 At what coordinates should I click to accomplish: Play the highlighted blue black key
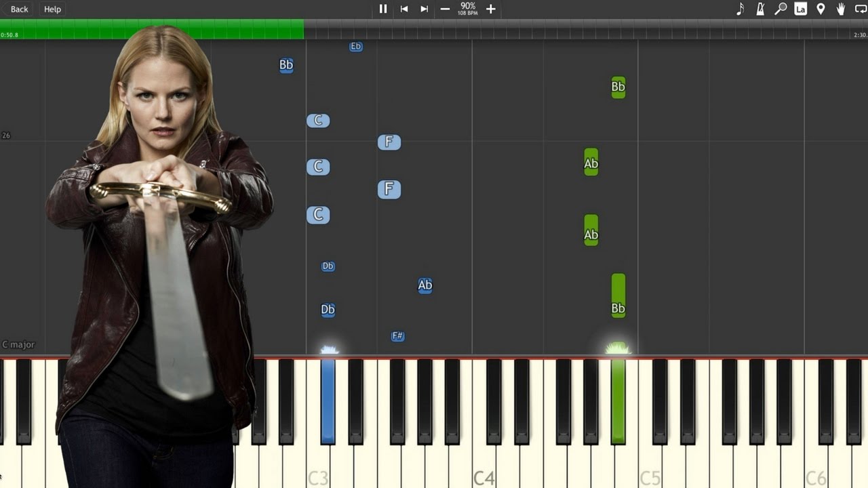pyautogui.click(x=328, y=401)
